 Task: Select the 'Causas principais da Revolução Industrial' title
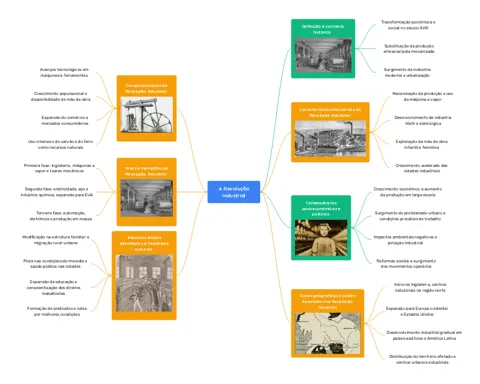pyautogui.click(x=146, y=88)
